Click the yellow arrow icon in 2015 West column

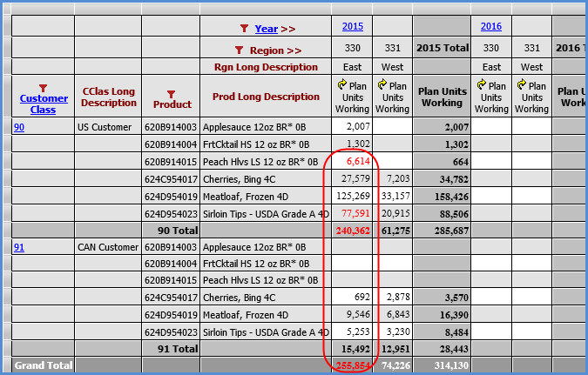[383, 85]
